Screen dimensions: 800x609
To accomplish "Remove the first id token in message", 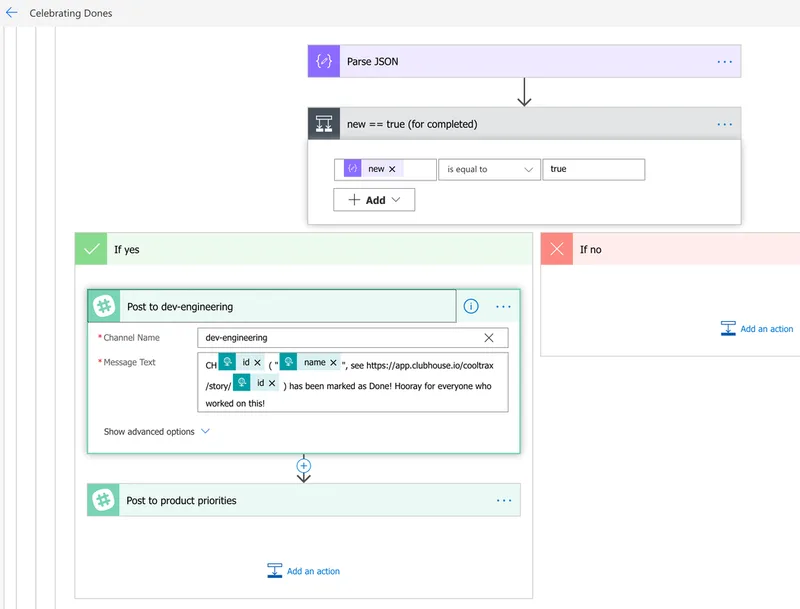I will pos(257,363).
